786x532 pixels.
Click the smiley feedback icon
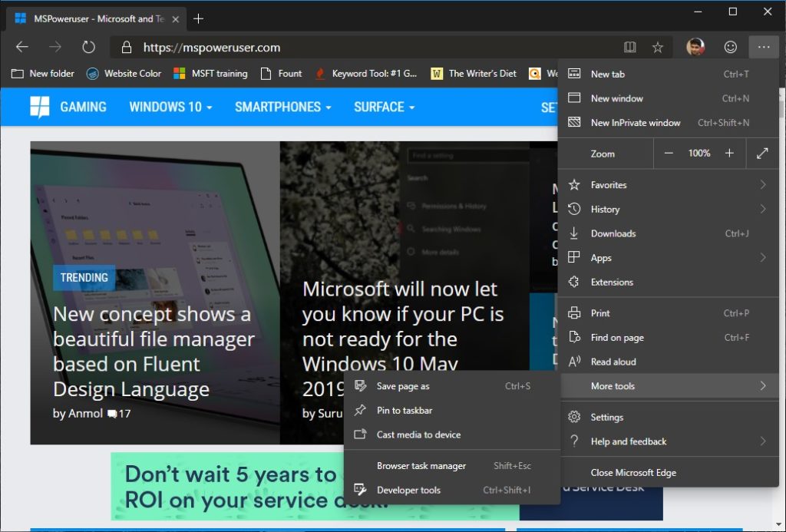pos(731,47)
